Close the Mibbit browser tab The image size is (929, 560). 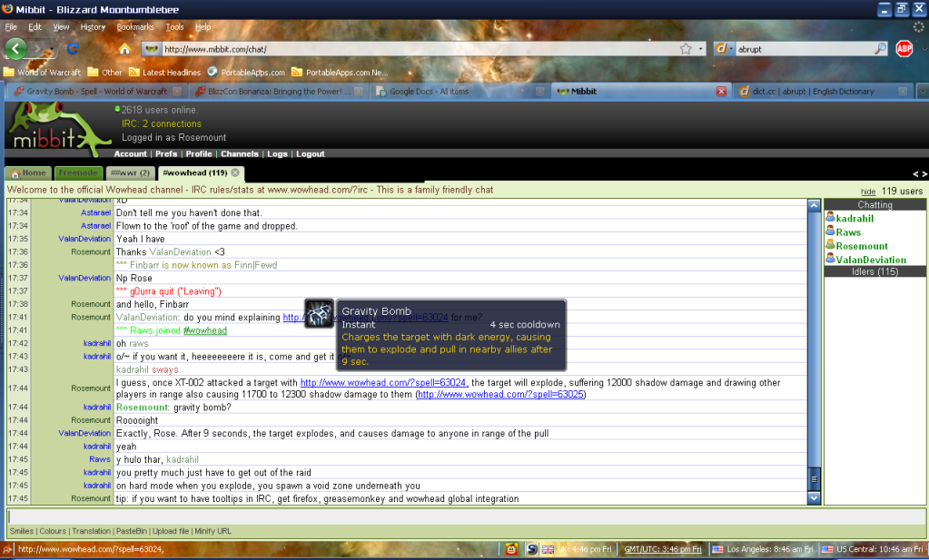point(721,91)
